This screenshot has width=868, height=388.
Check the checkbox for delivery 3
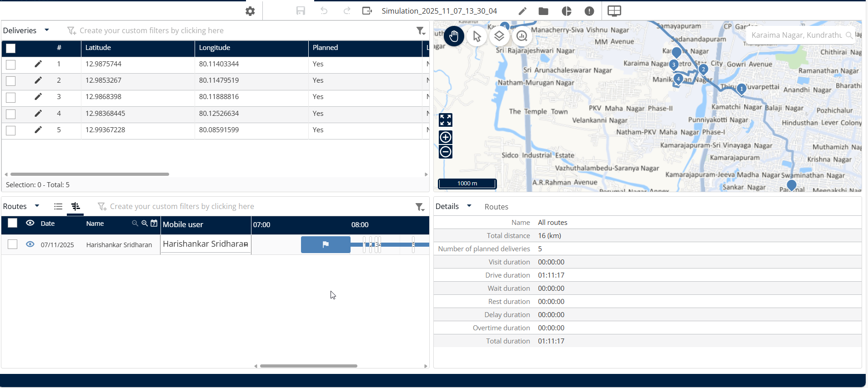(11, 97)
